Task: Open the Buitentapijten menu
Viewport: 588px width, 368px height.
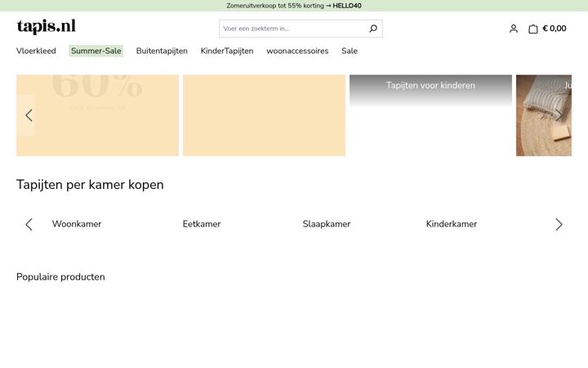Action: coord(162,51)
